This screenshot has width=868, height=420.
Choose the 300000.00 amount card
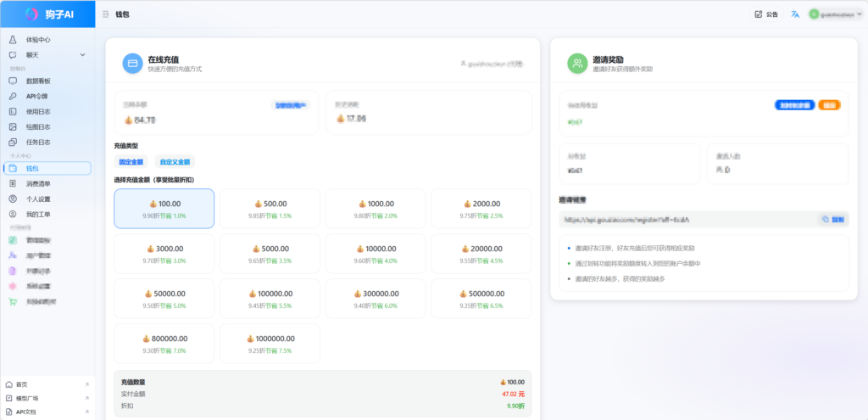pos(376,299)
